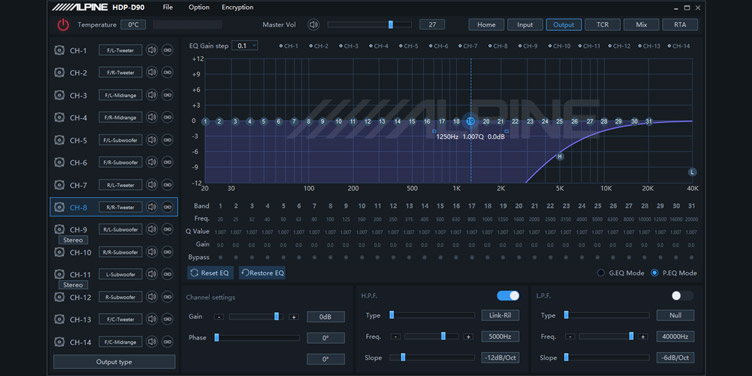Click the link icon for CH-12
The width and height of the screenshot is (752, 376).
point(167,296)
